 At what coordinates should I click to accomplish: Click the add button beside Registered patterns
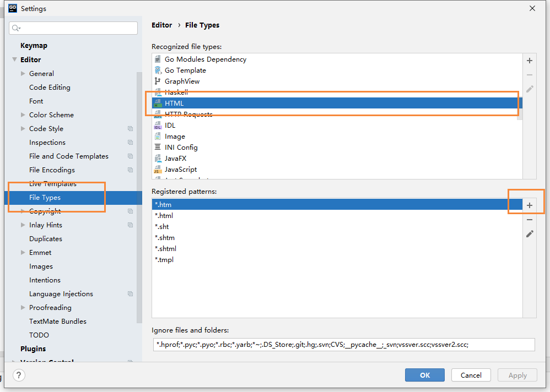pyautogui.click(x=530, y=205)
